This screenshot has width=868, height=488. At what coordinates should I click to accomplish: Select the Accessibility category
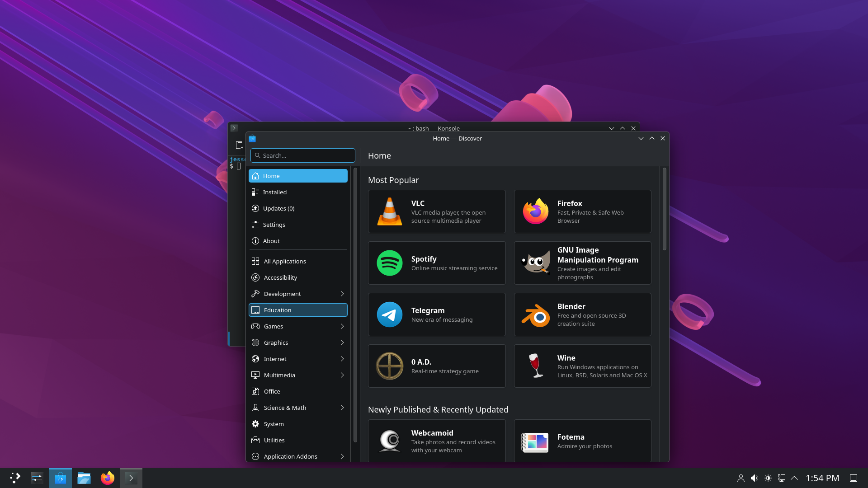click(x=298, y=277)
